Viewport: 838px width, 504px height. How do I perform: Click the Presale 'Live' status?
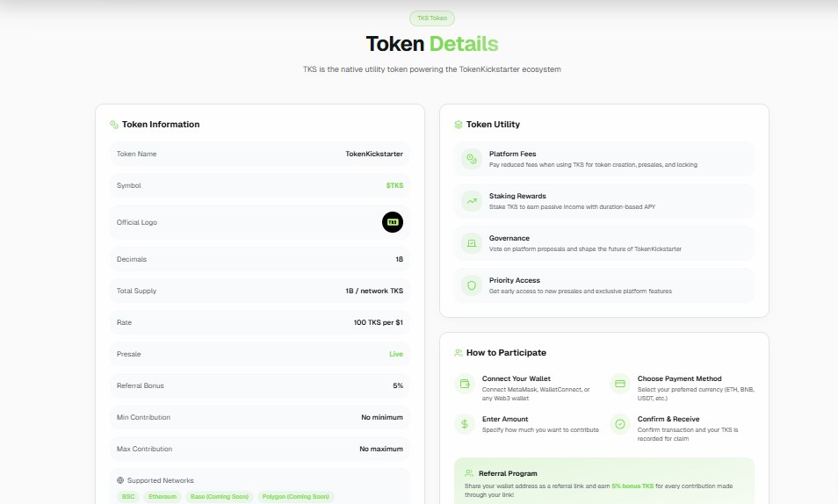pos(396,354)
